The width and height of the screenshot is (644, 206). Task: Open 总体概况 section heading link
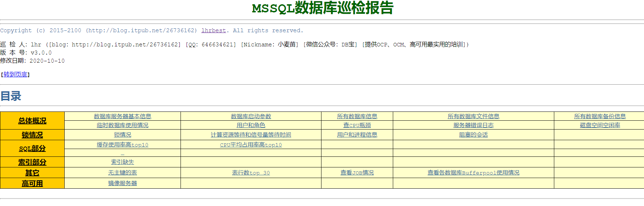coord(32,121)
